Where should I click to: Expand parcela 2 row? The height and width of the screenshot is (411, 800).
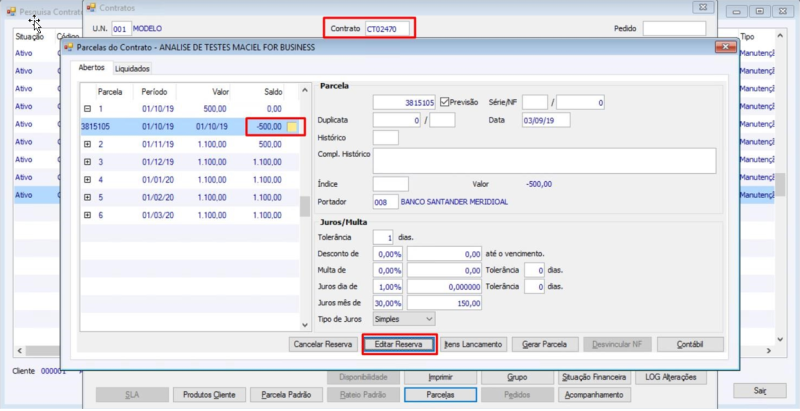(87, 144)
